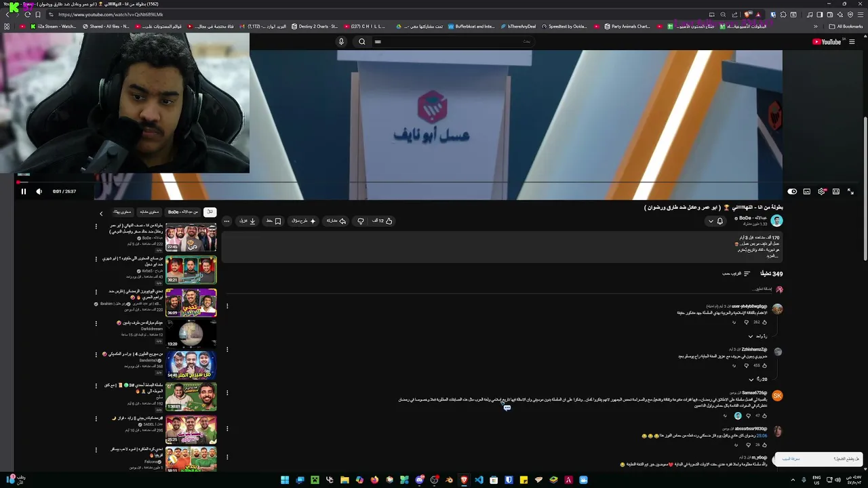The height and width of the screenshot is (488, 868).
Task: Like the comment with 262 likes
Action: click(764, 322)
